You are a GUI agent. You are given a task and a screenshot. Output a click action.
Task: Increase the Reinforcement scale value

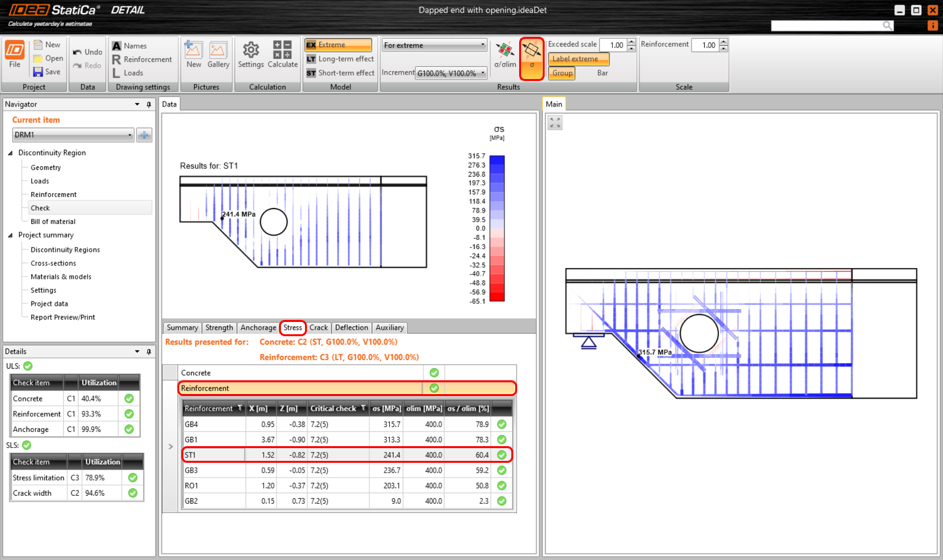(723, 42)
